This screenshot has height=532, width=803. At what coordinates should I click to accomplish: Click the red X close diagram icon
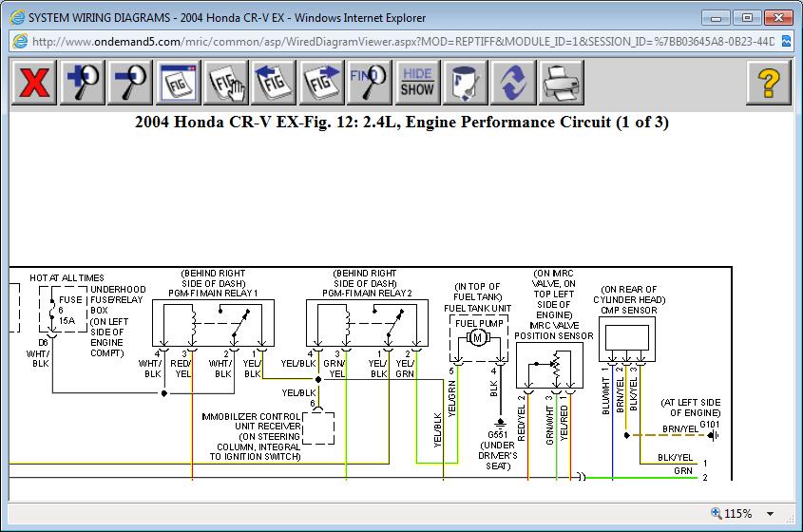point(34,83)
